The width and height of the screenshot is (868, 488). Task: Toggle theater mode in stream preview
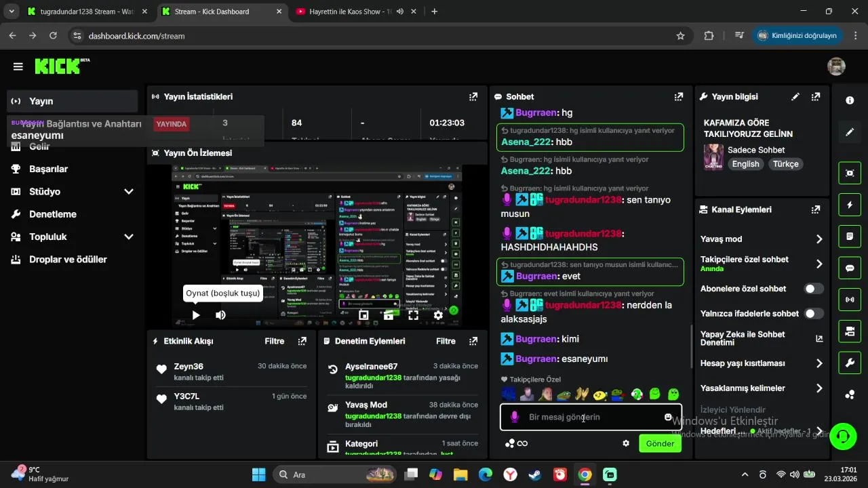[x=389, y=315]
